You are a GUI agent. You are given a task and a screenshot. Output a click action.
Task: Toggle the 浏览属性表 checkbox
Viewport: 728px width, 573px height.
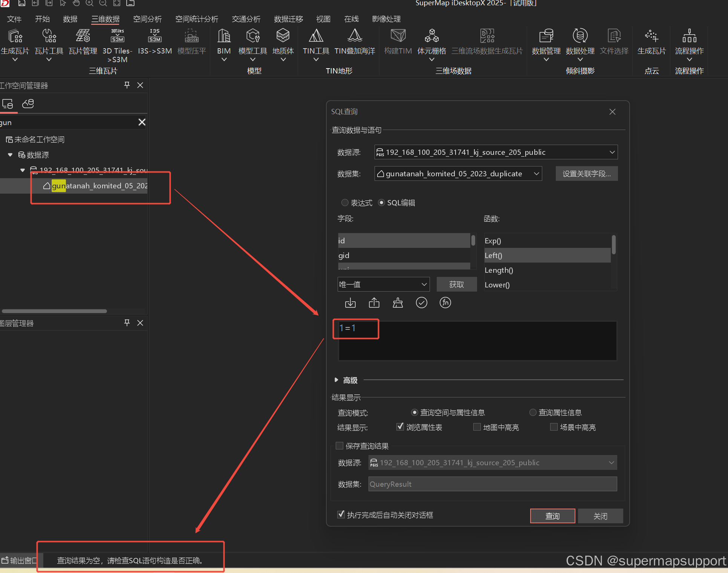(x=400, y=427)
